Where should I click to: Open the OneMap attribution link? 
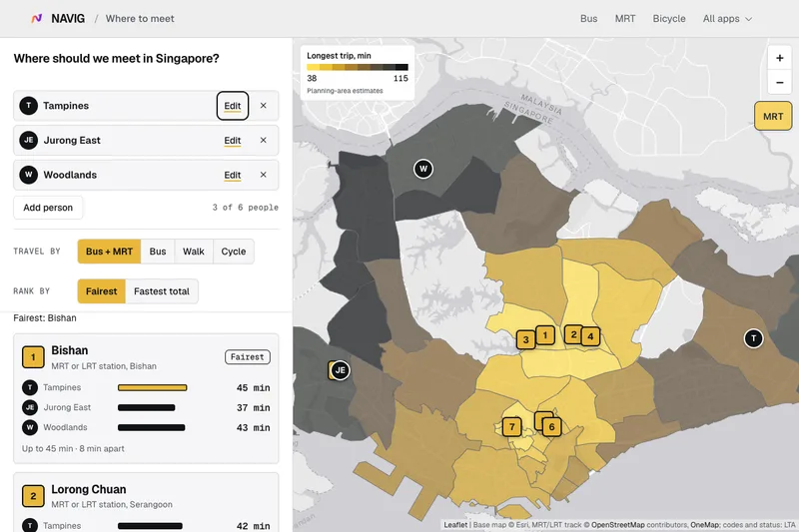704,525
